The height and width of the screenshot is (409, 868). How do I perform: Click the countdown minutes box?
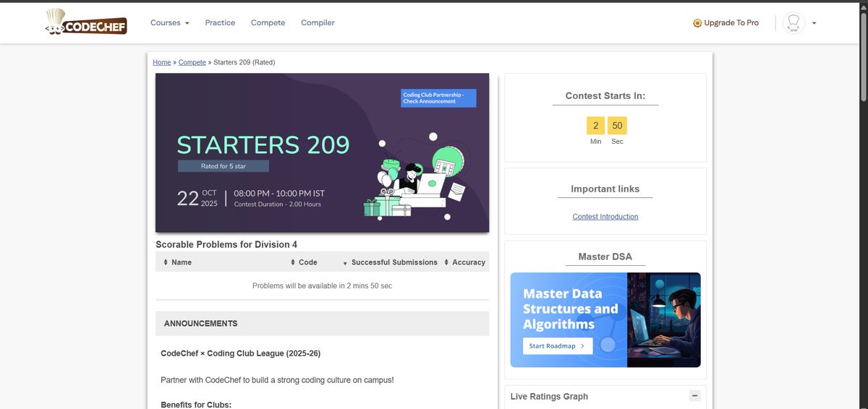595,126
